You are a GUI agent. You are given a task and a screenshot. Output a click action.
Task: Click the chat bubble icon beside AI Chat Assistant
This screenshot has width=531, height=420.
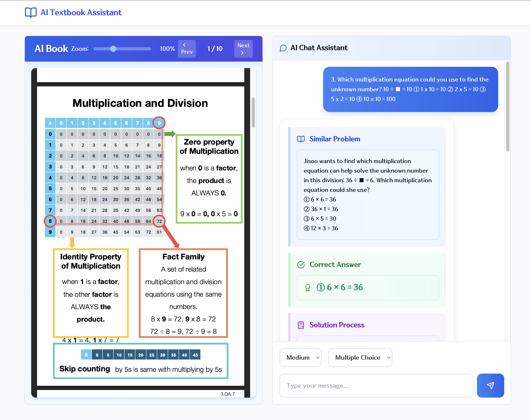pyautogui.click(x=283, y=48)
